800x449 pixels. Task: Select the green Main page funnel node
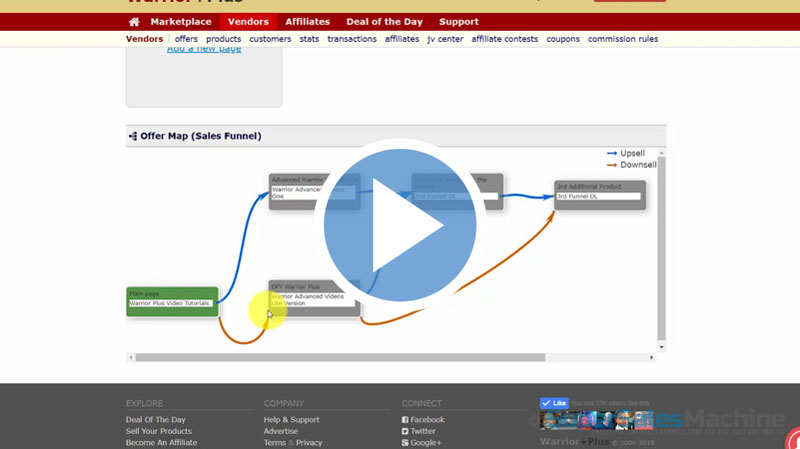[172, 301]
